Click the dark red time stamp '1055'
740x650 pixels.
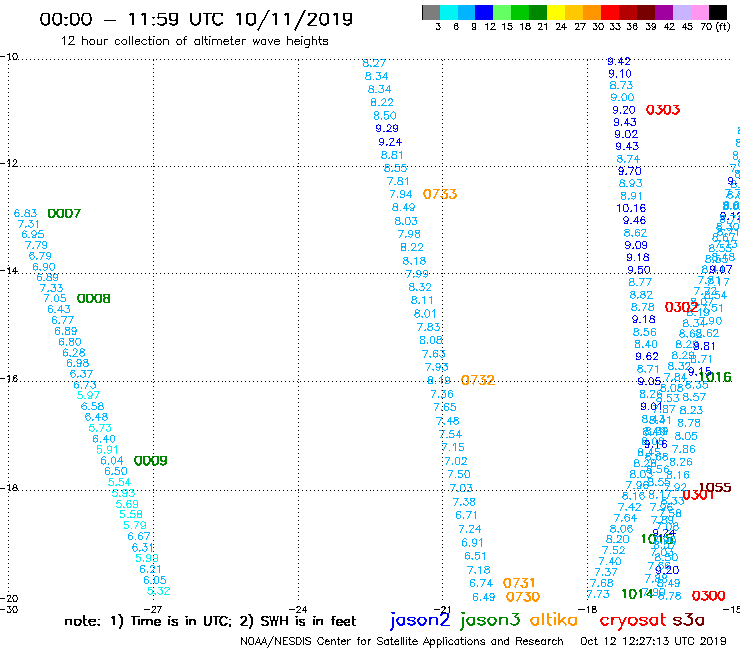[715, 487]
